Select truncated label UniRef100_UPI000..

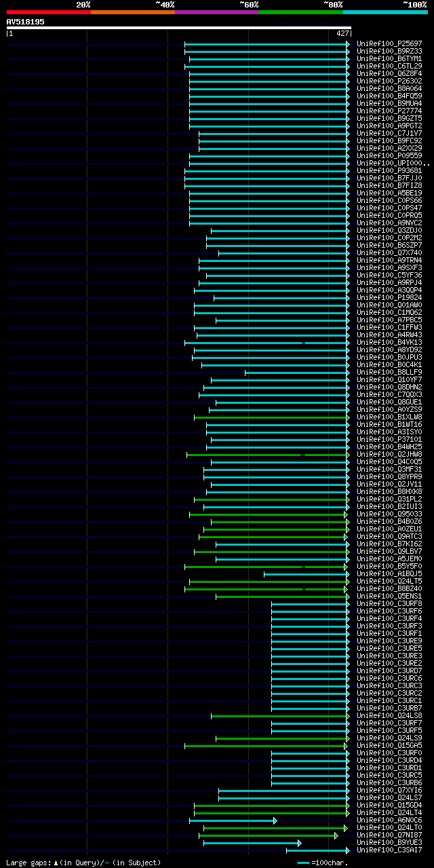coord(393,163)
